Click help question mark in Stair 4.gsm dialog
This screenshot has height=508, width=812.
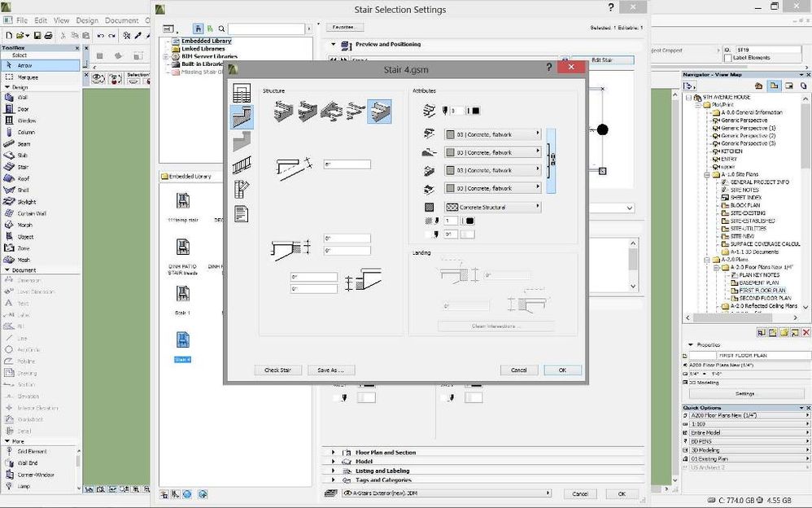tap(549, 67)
